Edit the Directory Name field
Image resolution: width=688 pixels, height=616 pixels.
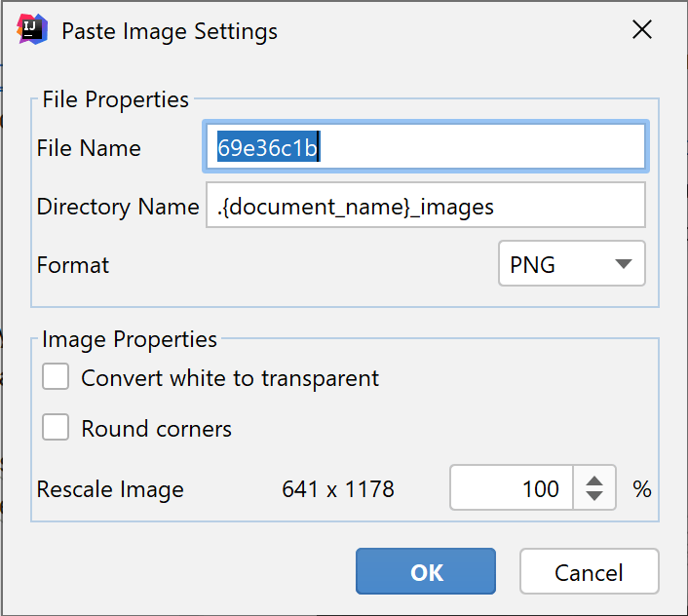[x=426, y=205]
